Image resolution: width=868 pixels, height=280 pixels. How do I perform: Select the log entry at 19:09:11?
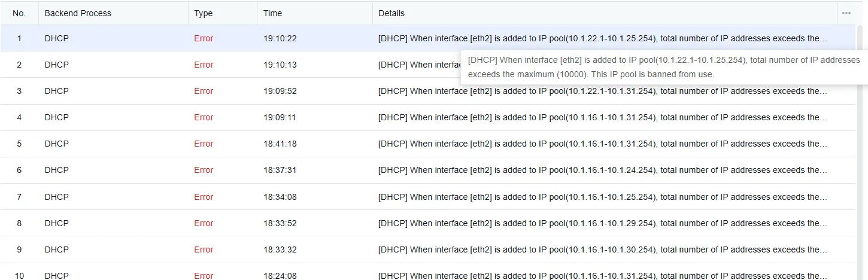(x=280, y=117)
